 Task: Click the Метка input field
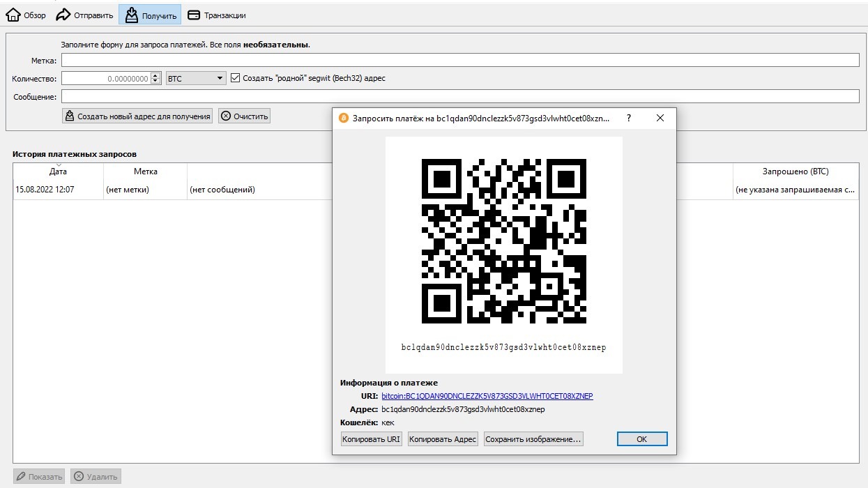(459, 61)
